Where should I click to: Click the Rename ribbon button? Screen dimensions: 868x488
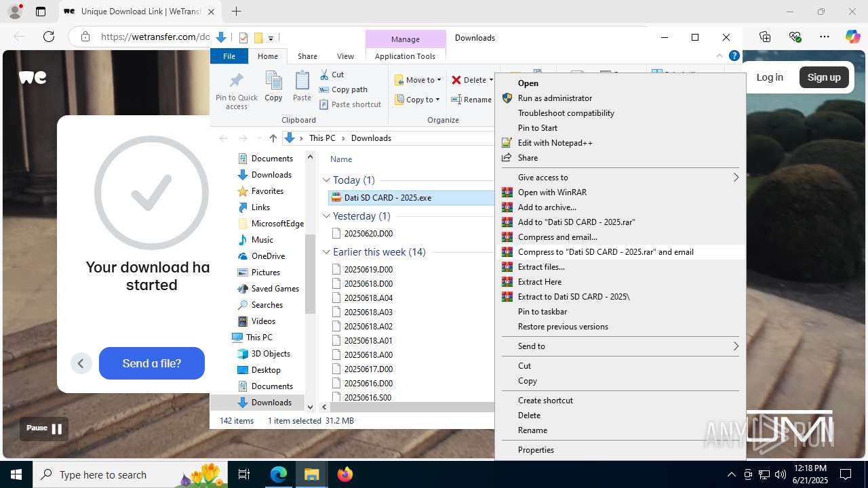coord(472,100)
